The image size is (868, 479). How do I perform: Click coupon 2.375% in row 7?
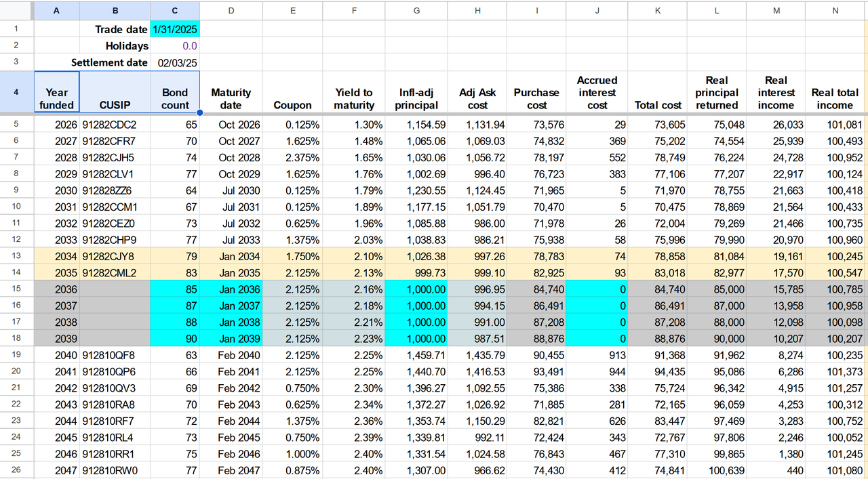click(292, 157)
